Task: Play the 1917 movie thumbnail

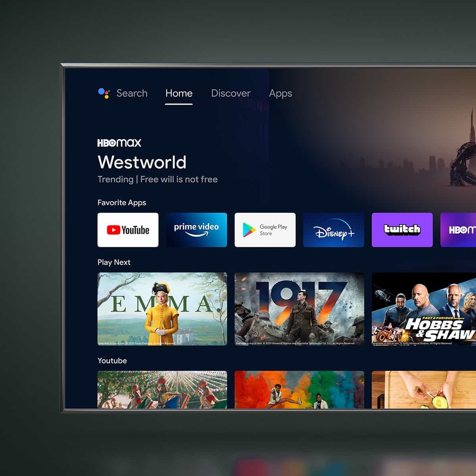Action: coord(299,309)
